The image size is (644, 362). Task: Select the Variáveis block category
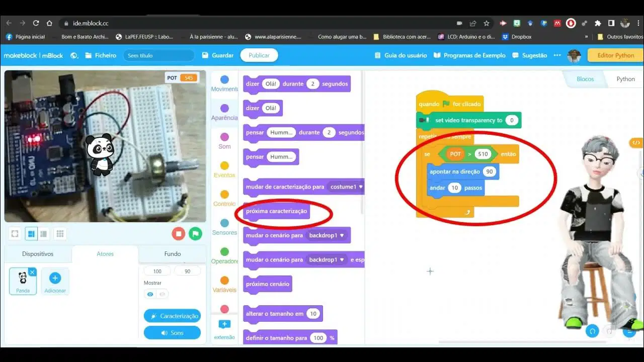point(224,284)
